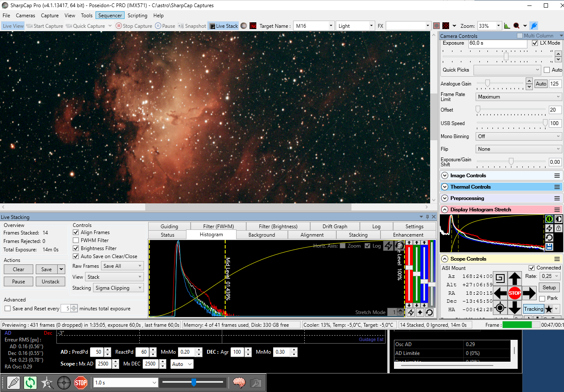This screenshot has height=392, width=564.
Task: Toggle Auto Save on Clear/Close
Action: coord(76,256)
